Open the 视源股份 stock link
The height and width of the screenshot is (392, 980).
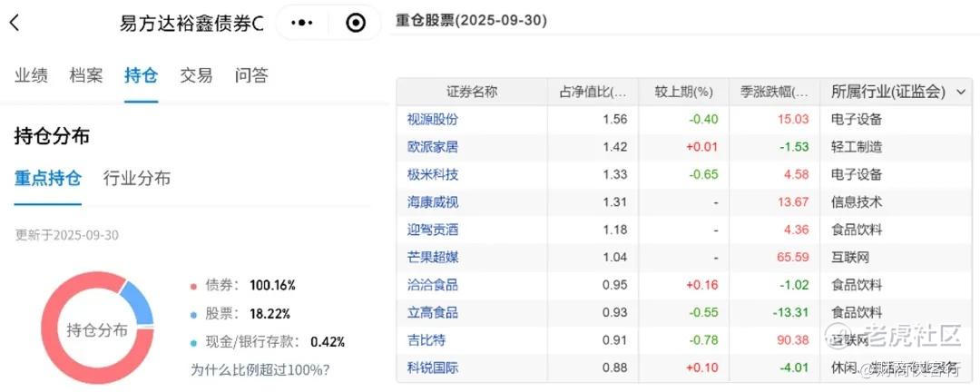(x=433, y=119)
